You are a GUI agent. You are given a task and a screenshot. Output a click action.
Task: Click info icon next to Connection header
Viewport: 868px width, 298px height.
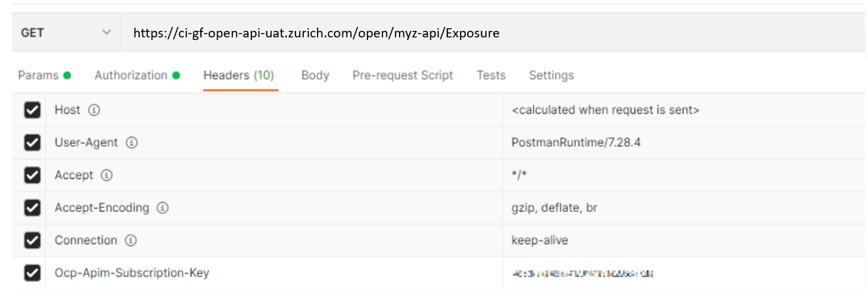[x=130, y=240]
